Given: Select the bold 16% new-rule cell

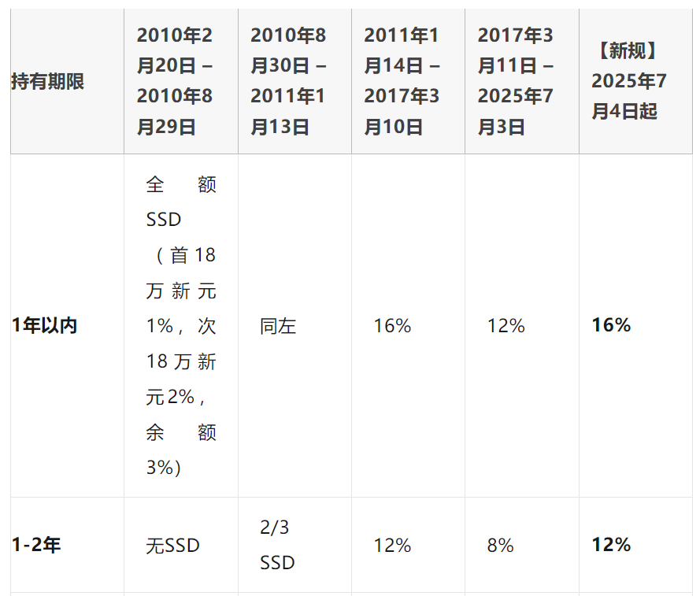Looking at the screenshot, I should coord(611,325).
